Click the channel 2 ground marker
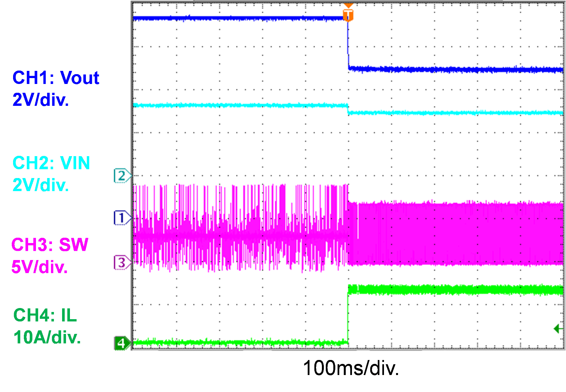 [x=123, y=176]
